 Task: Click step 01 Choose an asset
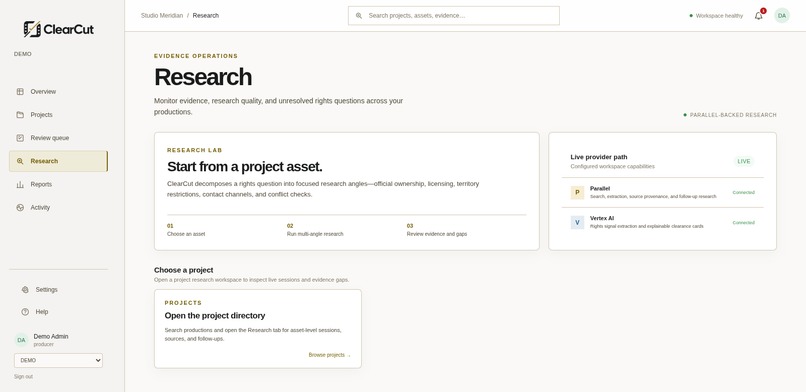186,230
